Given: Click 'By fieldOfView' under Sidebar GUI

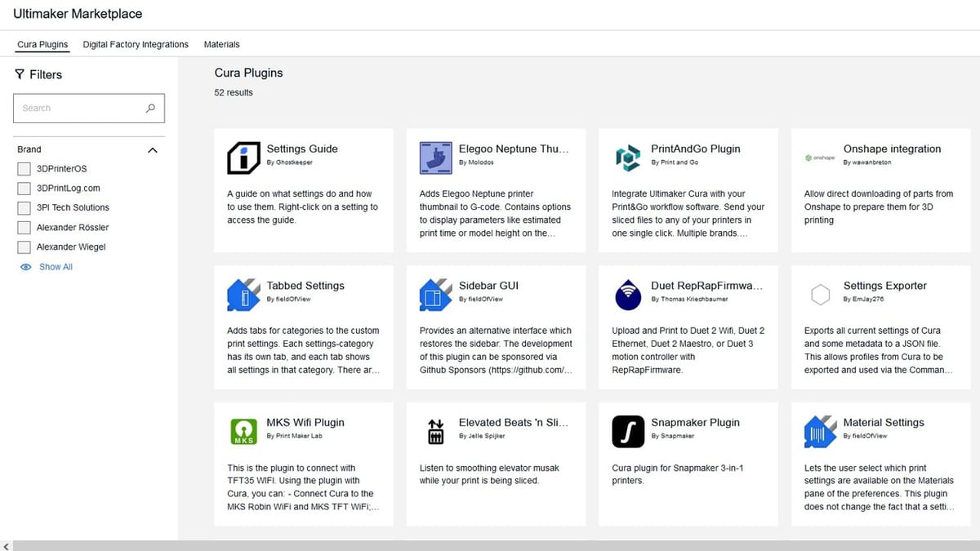Looking at the screenshot, I should click(481, 300).
